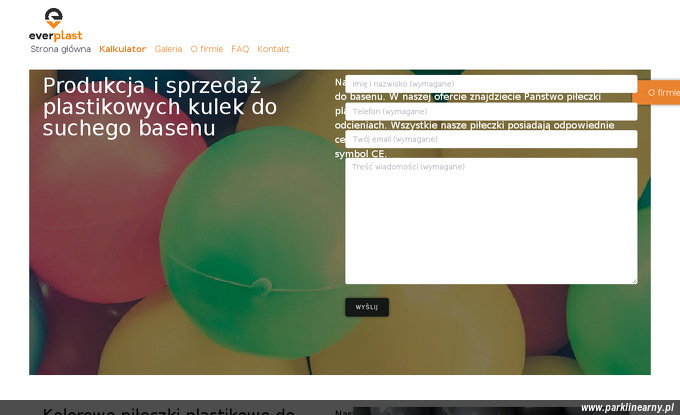Open the FAQ page

240,49
